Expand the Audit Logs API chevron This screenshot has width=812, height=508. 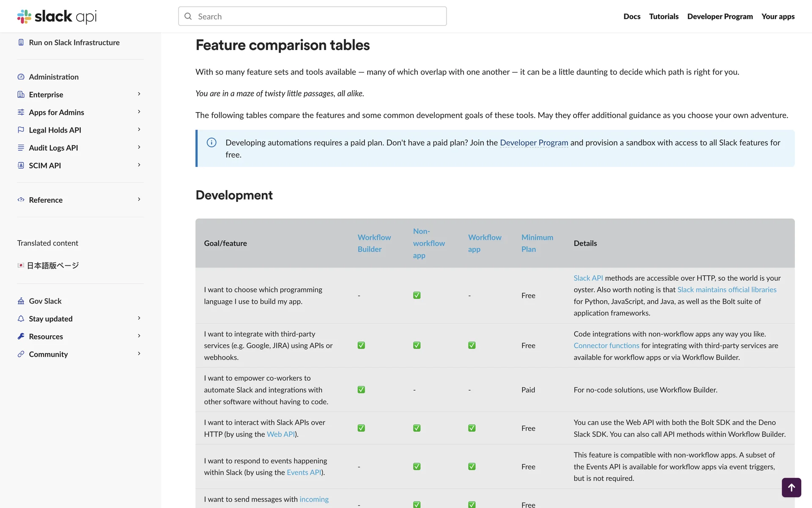[139, 147]
